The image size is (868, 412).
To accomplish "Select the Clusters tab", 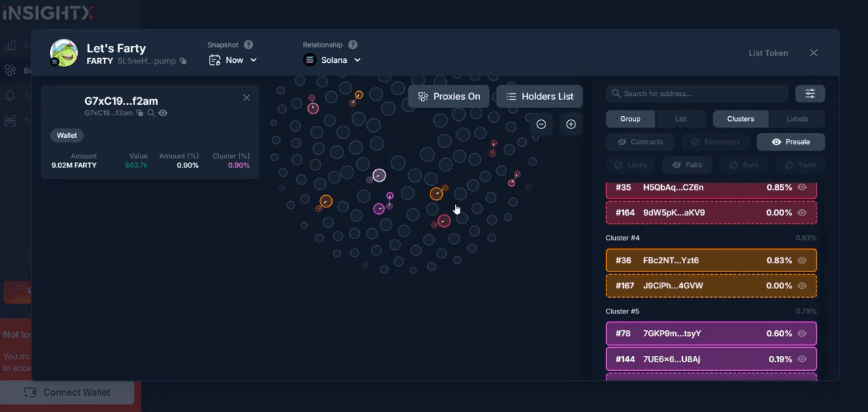I will click(741, 119).
